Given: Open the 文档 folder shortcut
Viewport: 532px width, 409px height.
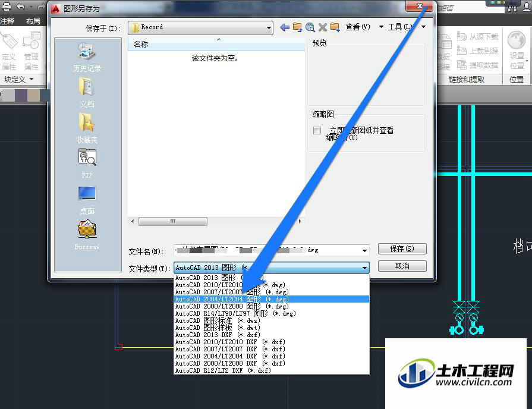Looking at the screenshot, I should [x=87, y=93].
